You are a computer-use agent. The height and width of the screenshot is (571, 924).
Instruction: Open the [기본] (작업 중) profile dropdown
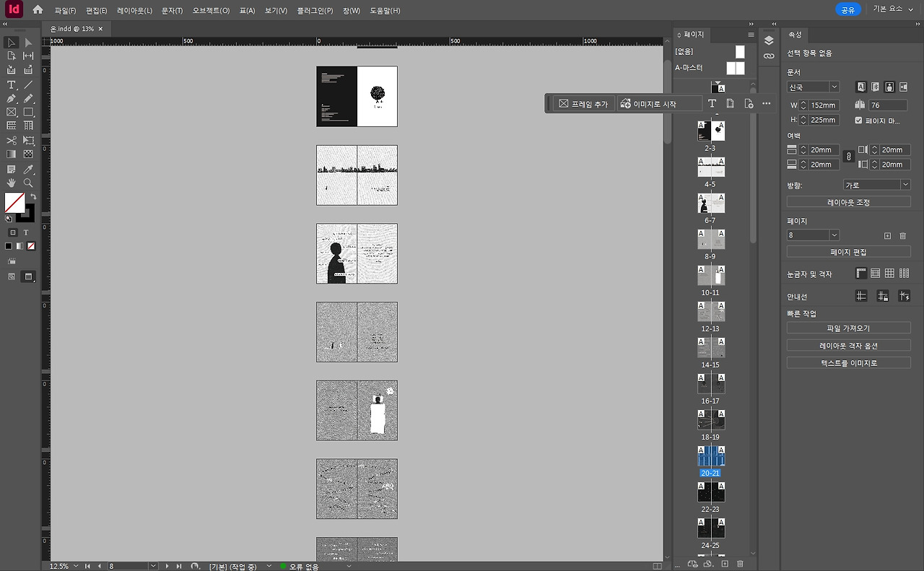[269, 567]
